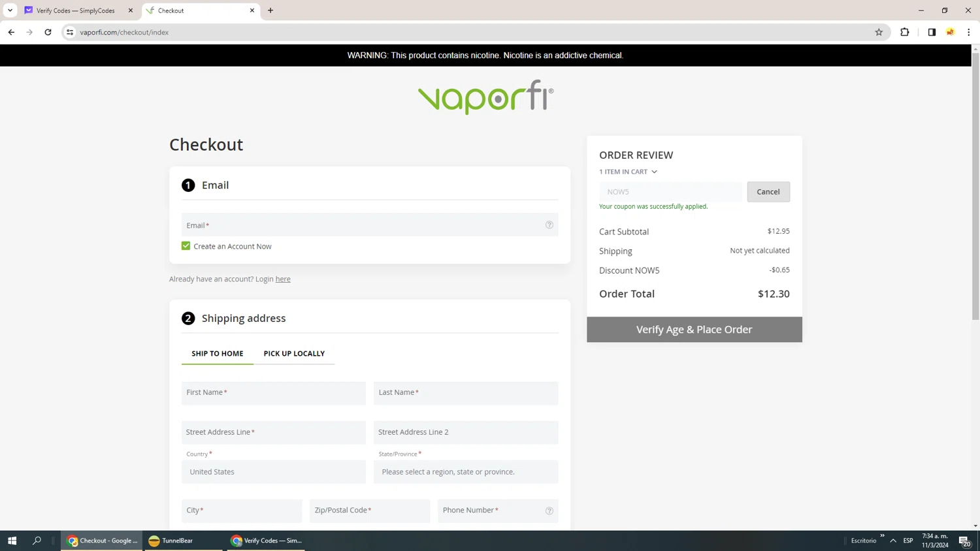The width and height of the screenshot is (980, 551).
Task: Open the Country dropdown
Action: (x=274, y=471)
